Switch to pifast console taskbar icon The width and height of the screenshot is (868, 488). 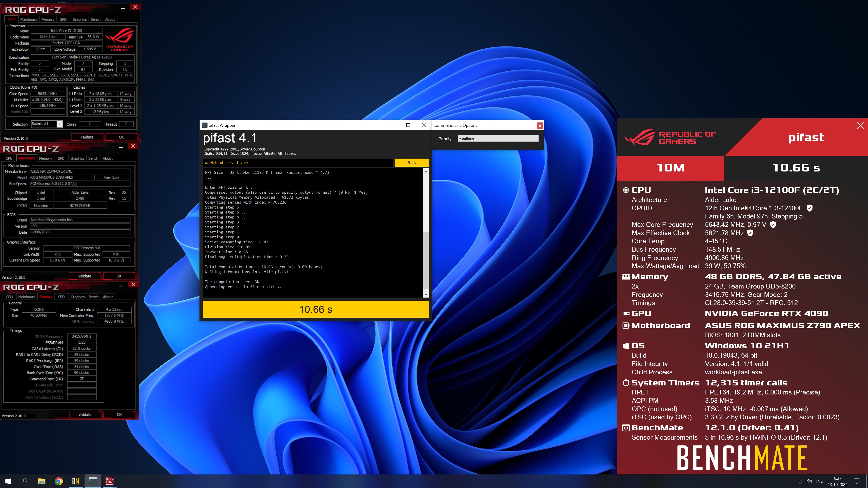coord(92,481)
